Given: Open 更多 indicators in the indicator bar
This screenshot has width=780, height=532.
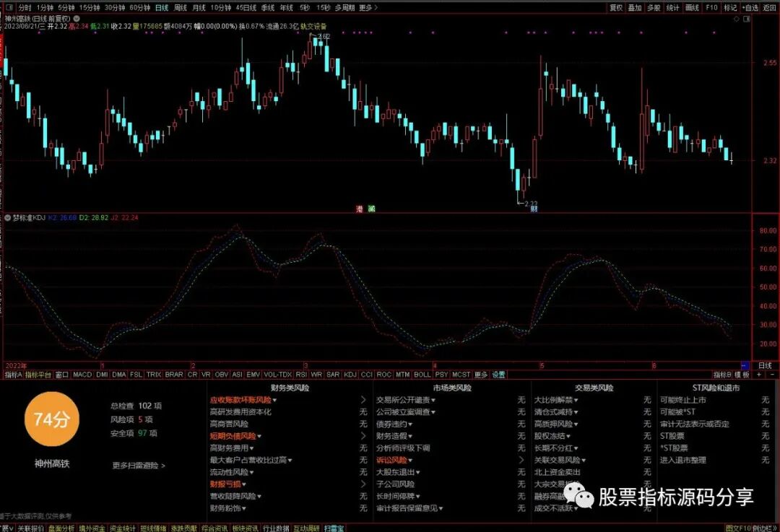Looking at the screenshot, I should 481,375.
